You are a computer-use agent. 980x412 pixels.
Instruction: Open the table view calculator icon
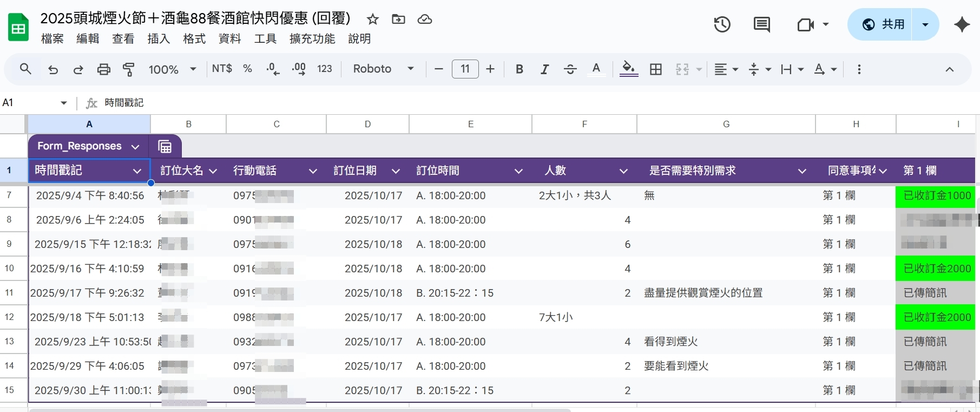pos(165,147)
